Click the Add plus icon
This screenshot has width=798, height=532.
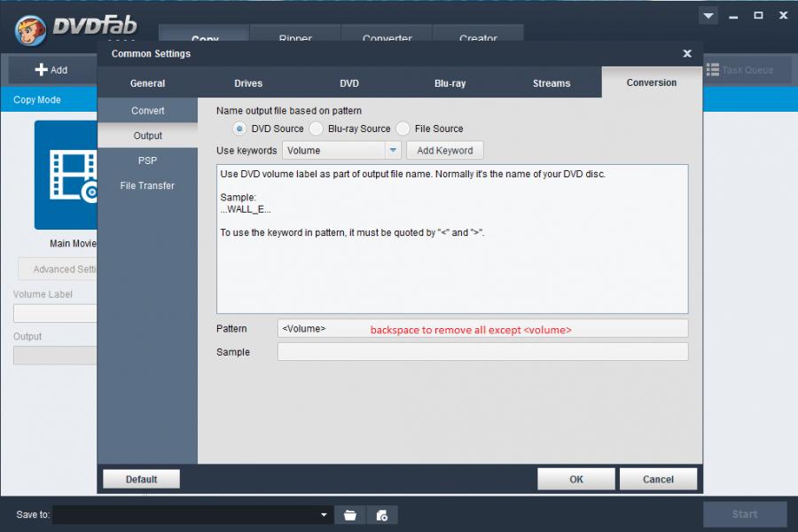pos(42,70)
